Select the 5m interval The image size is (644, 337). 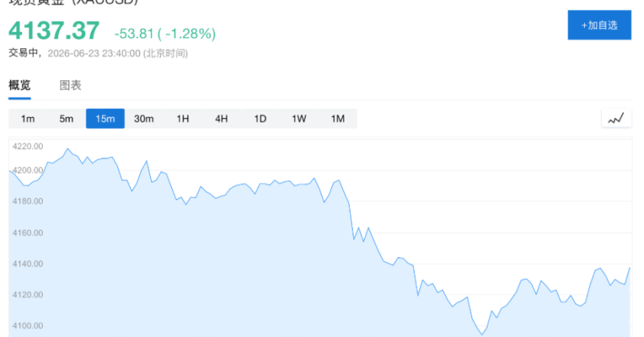(67, 119)
